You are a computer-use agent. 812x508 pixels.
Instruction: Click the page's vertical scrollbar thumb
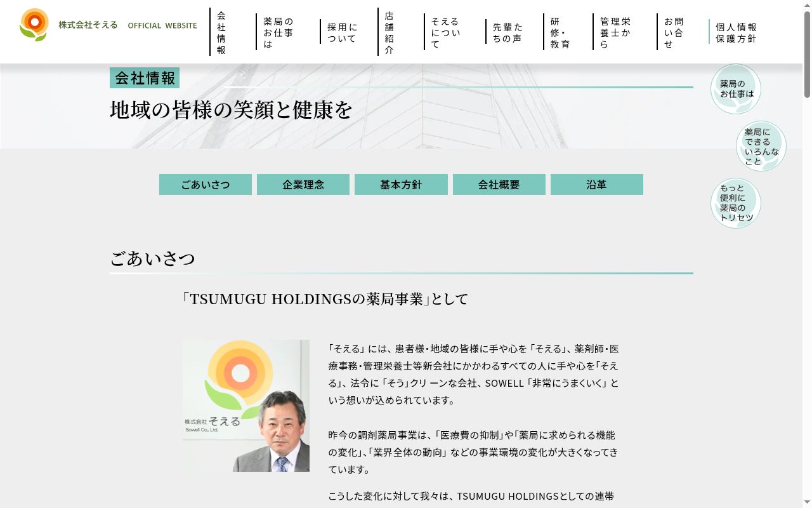(807, 54)
